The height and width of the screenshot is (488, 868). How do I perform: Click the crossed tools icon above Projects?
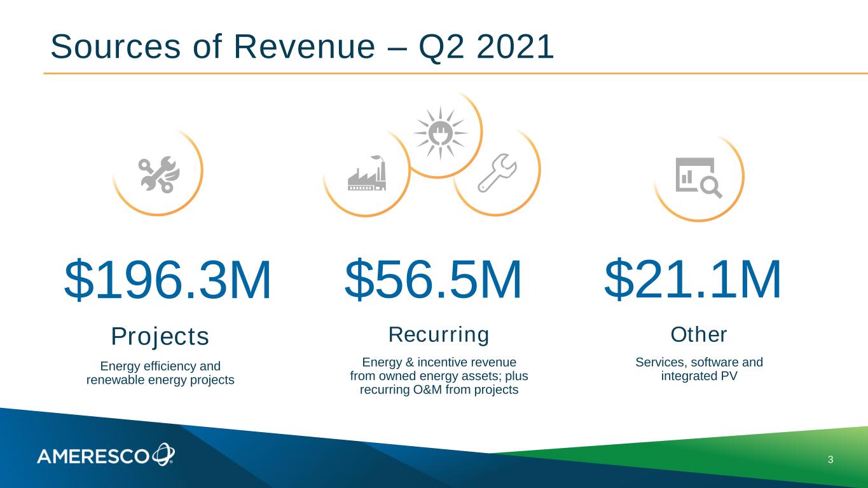(160, 174)
